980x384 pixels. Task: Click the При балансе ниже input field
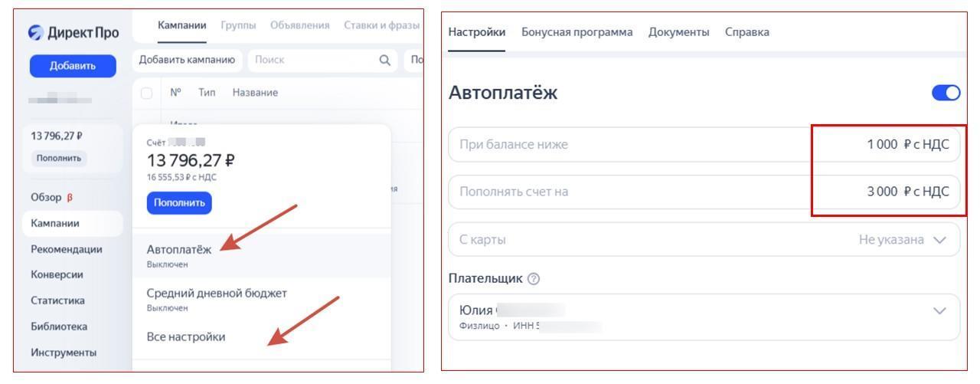[628, 144]
